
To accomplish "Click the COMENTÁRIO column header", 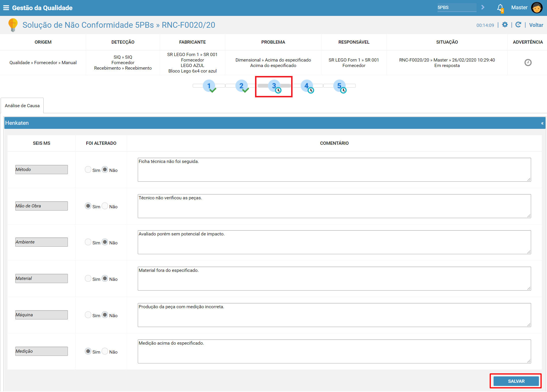I will pyautogui.click(x=334, y=143).
